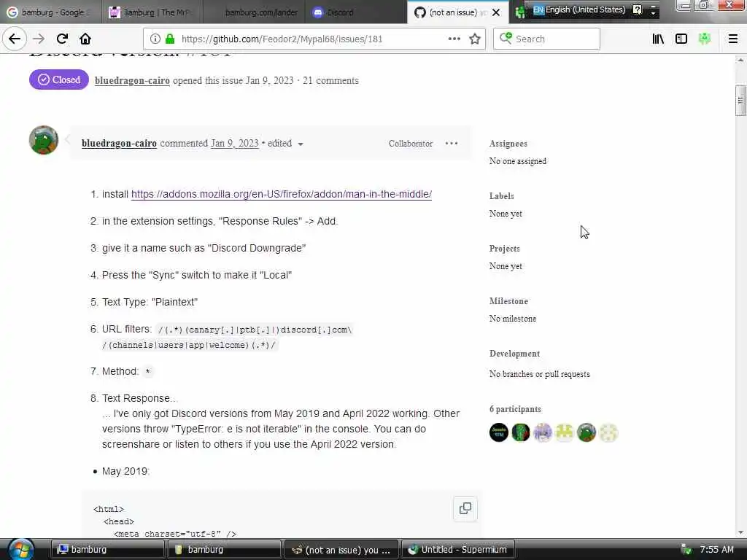Screen dimensions: 747x560
Task: Open the browser home page
Action: (x=85, y=39)
